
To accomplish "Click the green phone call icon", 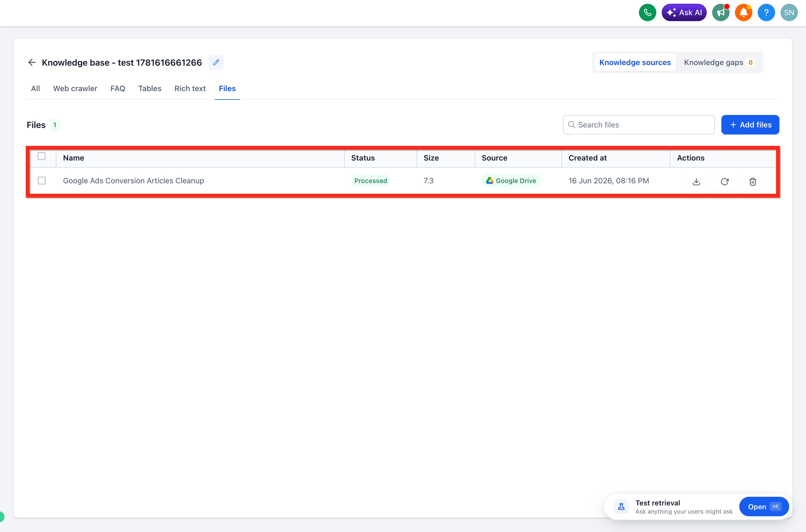I will (647, 12).
